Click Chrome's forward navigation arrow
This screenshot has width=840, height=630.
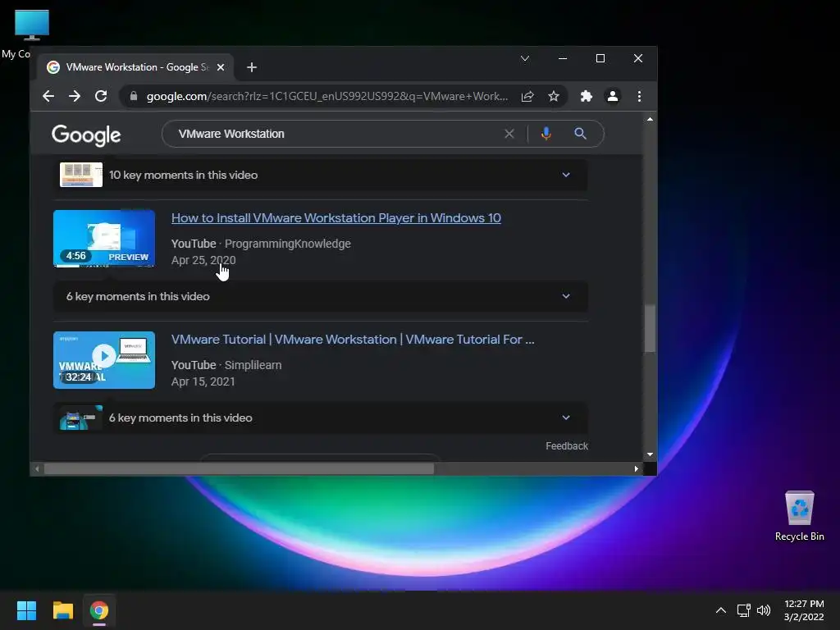click(x=75, y=97)
